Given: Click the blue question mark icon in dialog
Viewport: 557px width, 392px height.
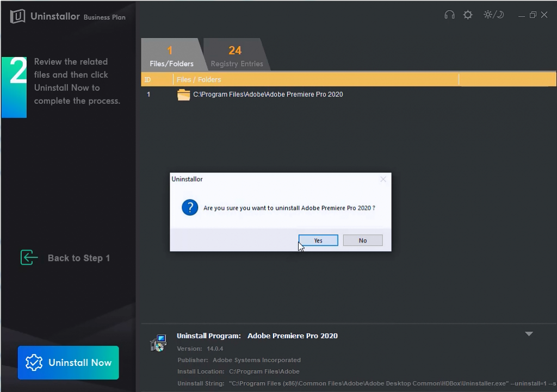Looking at the screenshot, I should (x=190, y=207).
